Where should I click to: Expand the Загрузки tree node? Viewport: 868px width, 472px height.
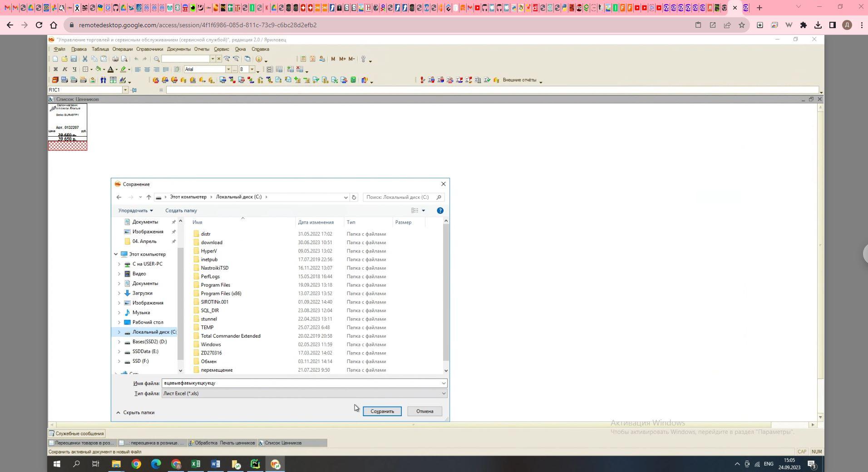click(x=119, y=293)
